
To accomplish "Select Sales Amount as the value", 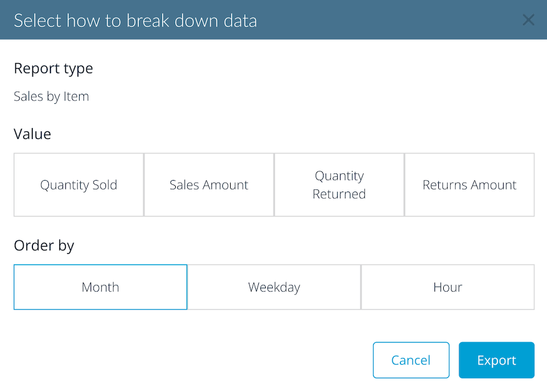I will coord(209,184).
